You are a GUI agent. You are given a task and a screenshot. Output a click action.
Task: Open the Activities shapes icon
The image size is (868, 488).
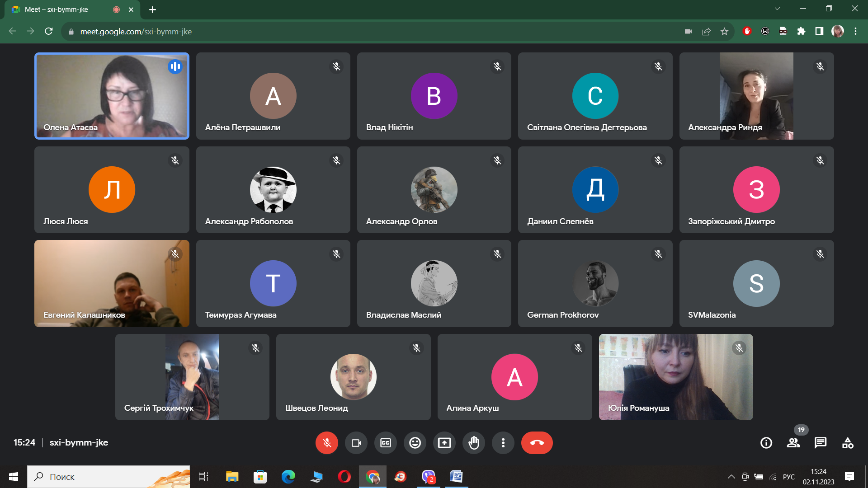tap(848, 443)
